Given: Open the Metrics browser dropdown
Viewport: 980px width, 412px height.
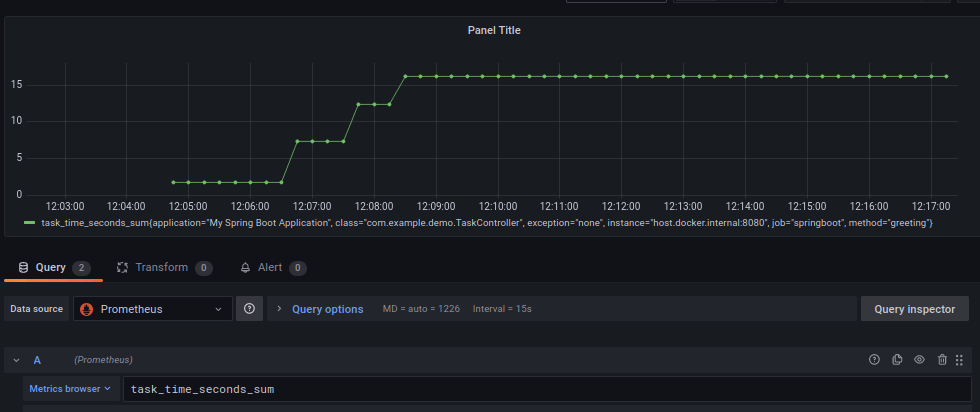Looking at the screenshot, I should pos(70,389).
